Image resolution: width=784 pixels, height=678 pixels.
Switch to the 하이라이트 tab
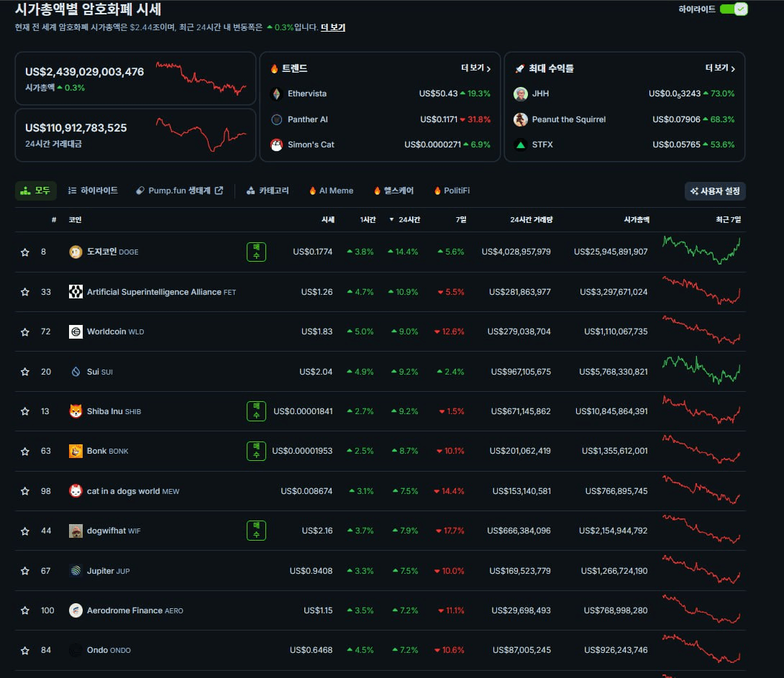[x=93, y=191]
